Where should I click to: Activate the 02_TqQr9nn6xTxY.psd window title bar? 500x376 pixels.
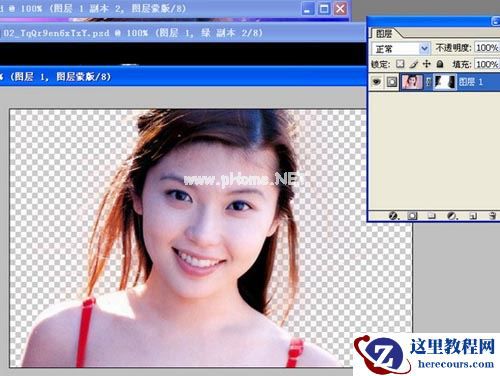pos(182,33)
